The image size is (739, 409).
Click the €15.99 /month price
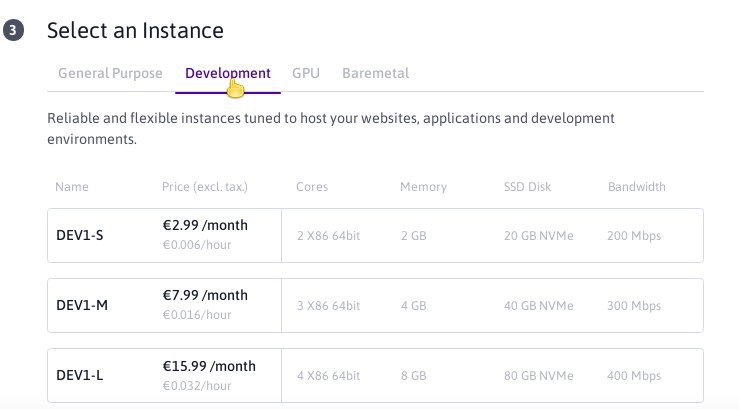tap(209, 366)
